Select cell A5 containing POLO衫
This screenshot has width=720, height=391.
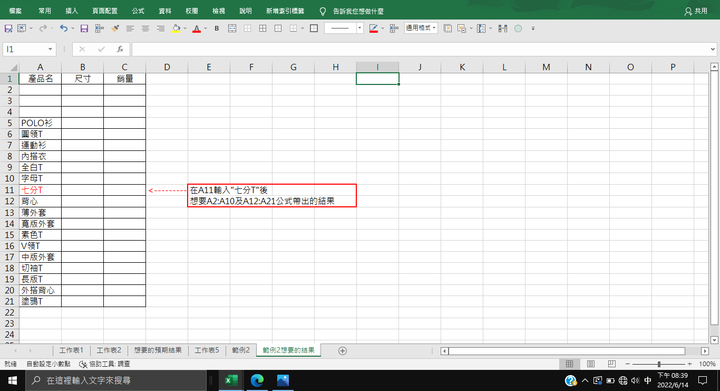40,123
